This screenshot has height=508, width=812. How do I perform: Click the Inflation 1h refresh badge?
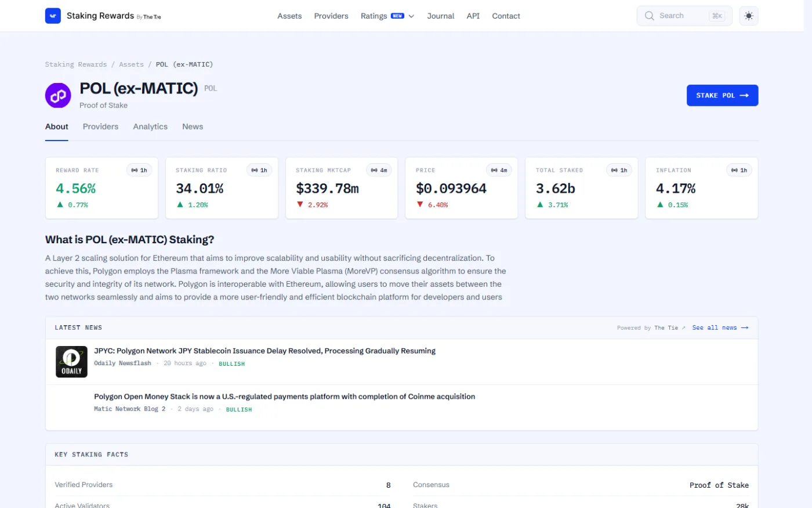(x=739, y=170)
